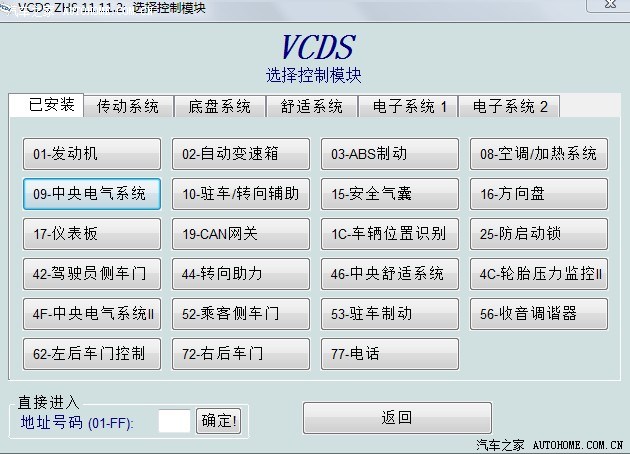Viewport: 630px width, 454px height.
Task: Select 15-安全气囊 airbag module
Action: click(389, 194)
